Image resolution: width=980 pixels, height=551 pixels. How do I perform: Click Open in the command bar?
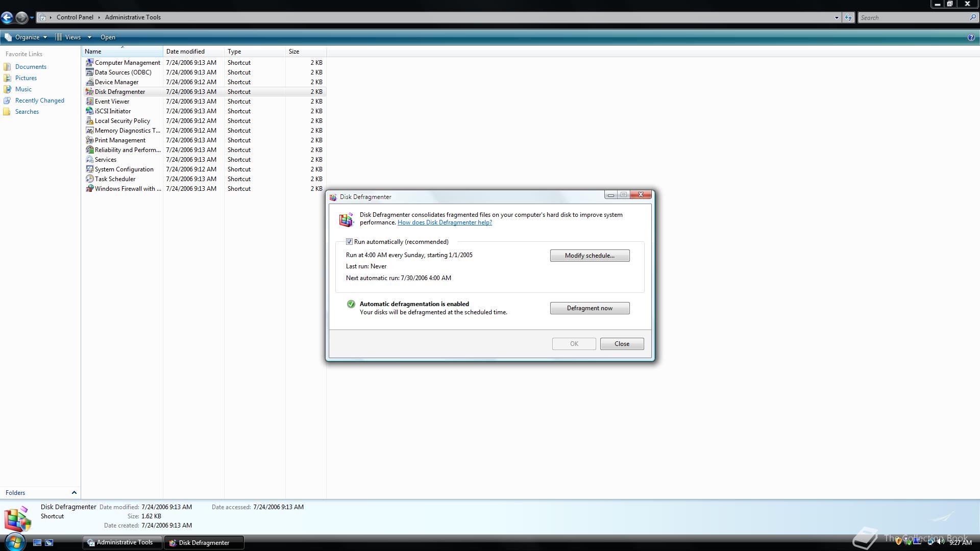[108, 37]
